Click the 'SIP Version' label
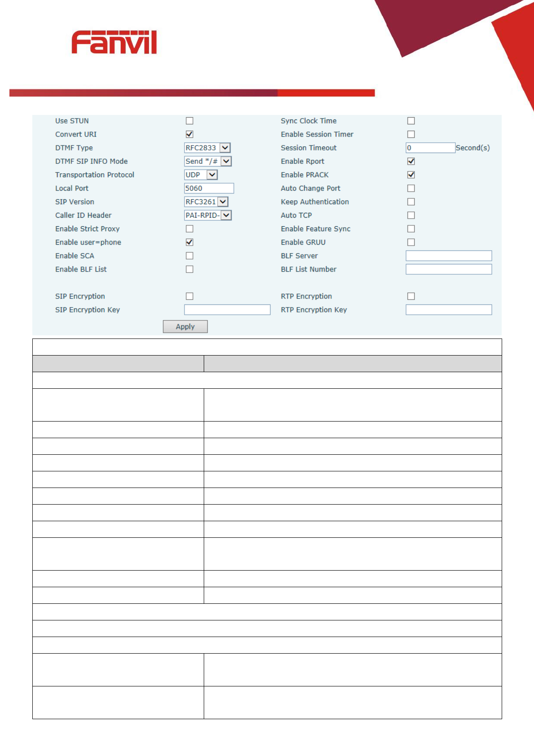This screenshot has width=534, height=756. [x=75, y=202]
